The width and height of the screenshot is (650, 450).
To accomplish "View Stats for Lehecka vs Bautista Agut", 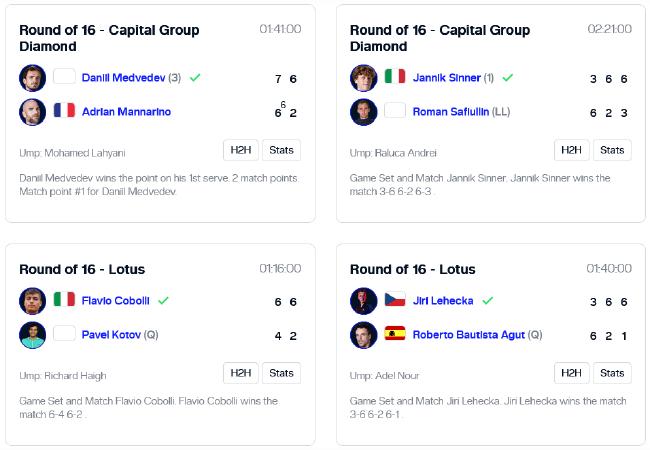I will pos(612,373).
